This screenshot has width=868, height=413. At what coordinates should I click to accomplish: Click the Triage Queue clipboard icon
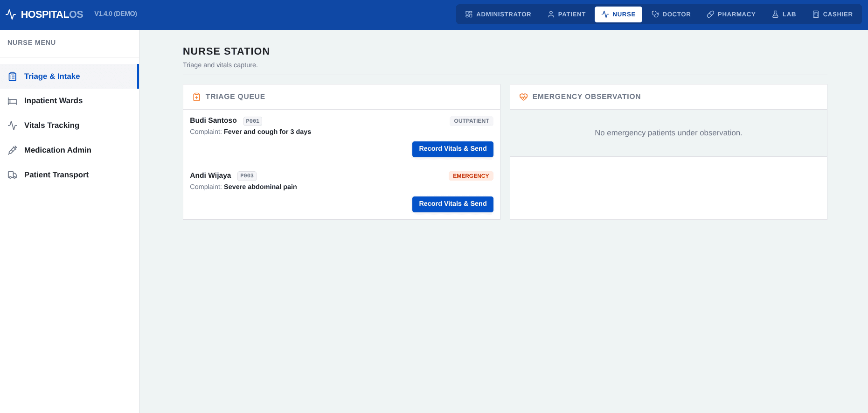pos(197,97)
